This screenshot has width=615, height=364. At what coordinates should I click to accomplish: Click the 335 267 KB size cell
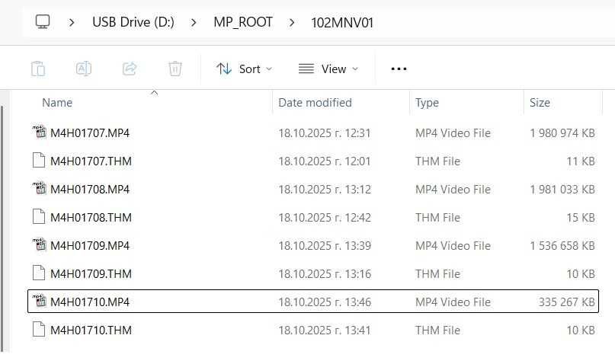coord(566,302)
